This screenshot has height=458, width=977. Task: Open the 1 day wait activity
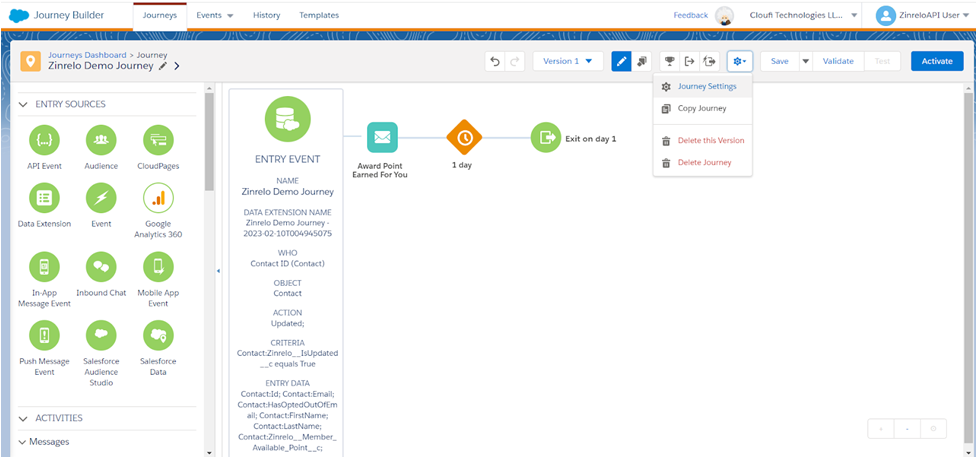click(464, 138)
